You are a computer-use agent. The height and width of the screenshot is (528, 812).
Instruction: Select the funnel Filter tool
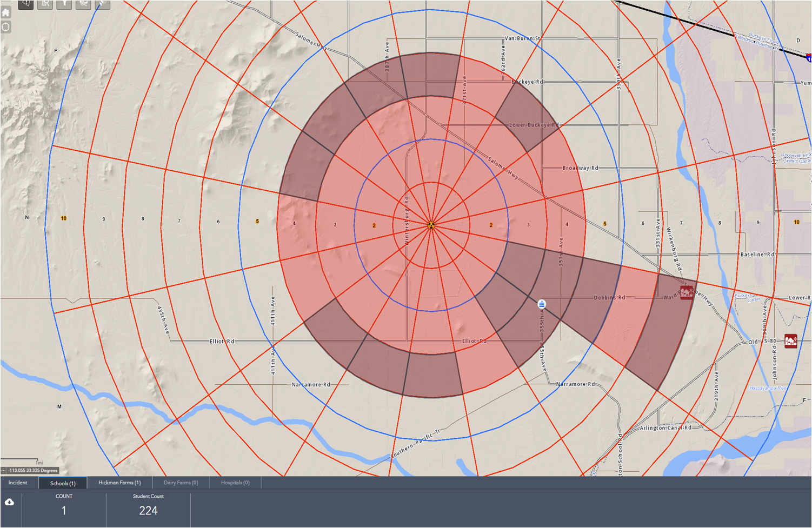tap(64, 4)
